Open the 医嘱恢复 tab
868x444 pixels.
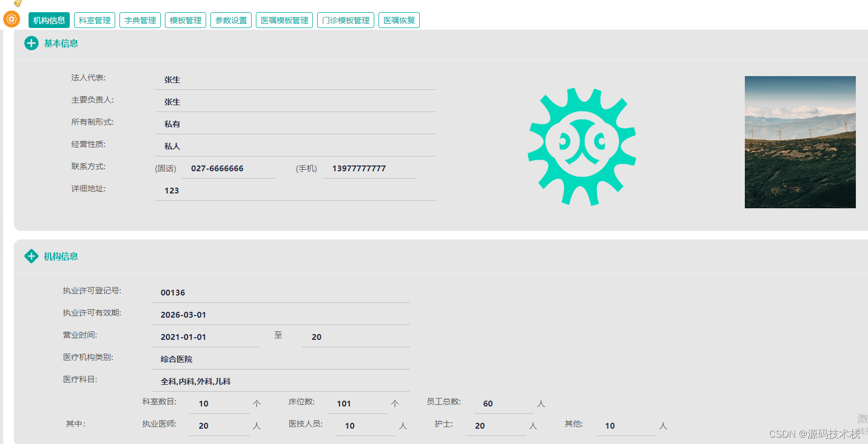click(399, 20)
